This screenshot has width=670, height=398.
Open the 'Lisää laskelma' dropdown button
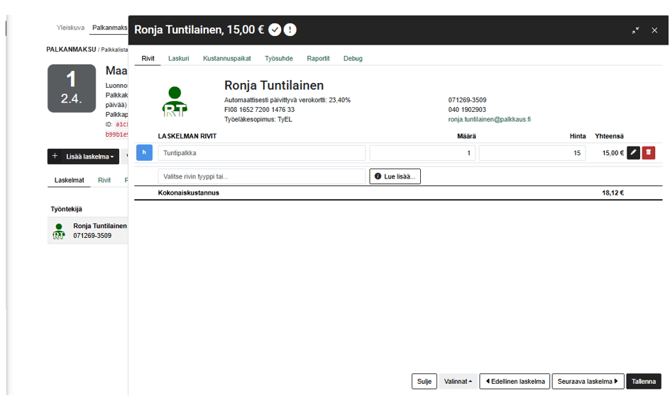point(83,156)
